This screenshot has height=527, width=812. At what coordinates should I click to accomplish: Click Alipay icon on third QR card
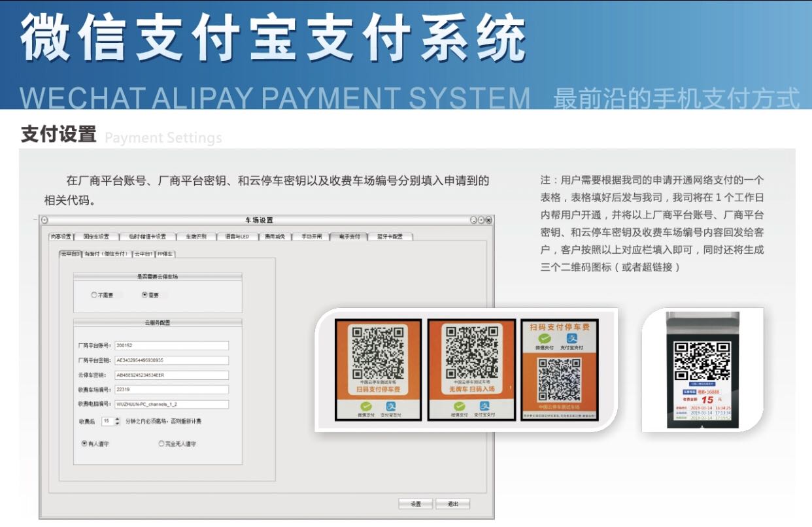(x=573, y=339)
